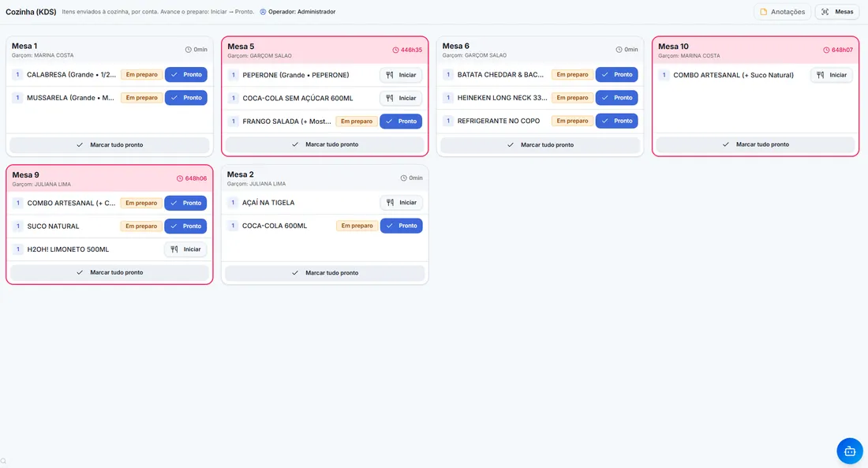This screenshot has height=468, width=868.
Task: Mark Mesa 9 COMBO ARTESANAL as Pronto
Action: (185, 204)
